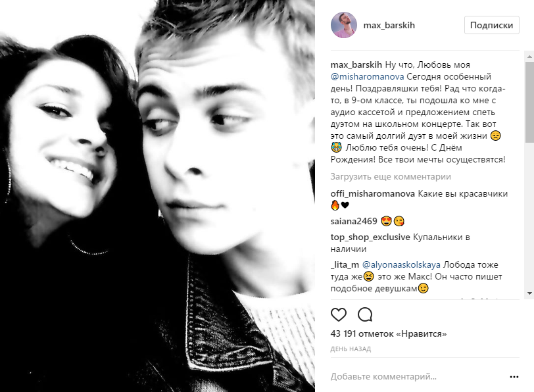Click the heart like icon
This screenshot has height=392, width=534.
tap(339, 314)
